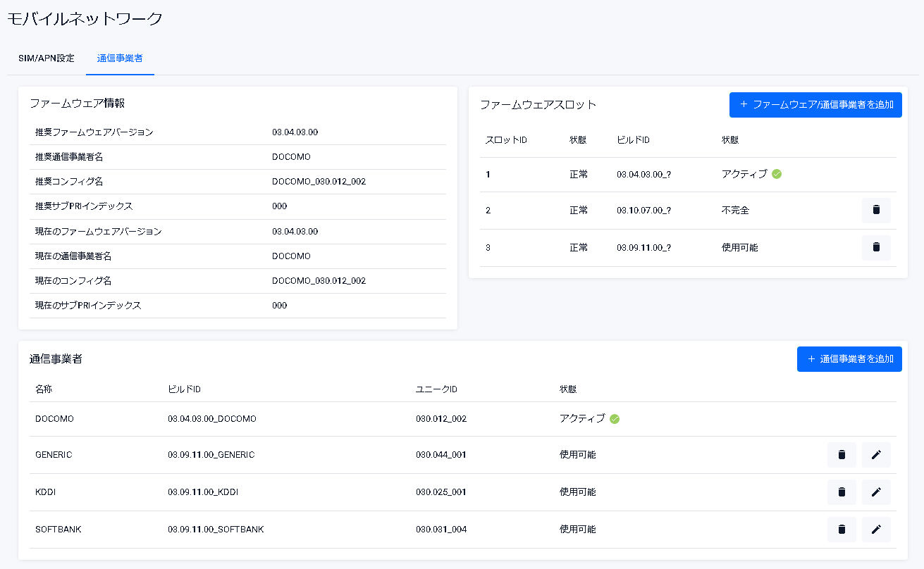Delete firmware slot 3 with trash icon
Screen dimensions: 924x569
(876, 247)
